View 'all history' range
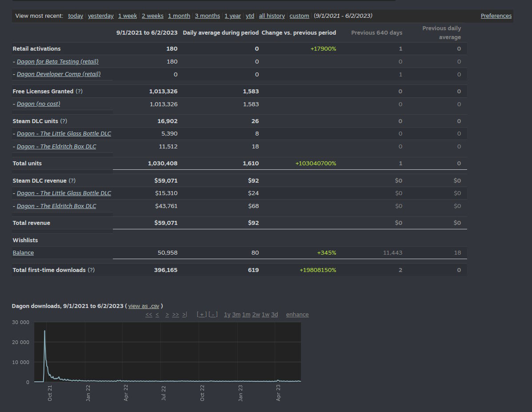Screen dimensions: 532x412 click(x=272, y=16)
